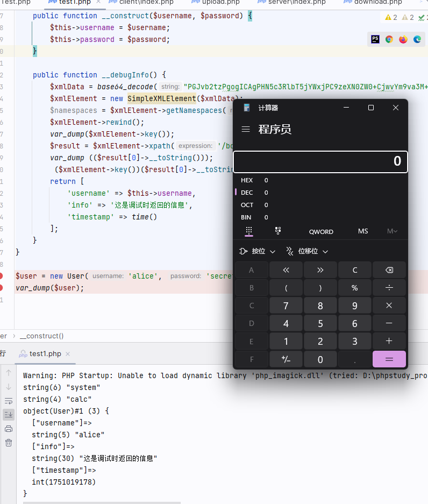Screen dimensions: 428x504
Task: Expand the 位移位 bit shift dropdown
Action: click(307, 251)
